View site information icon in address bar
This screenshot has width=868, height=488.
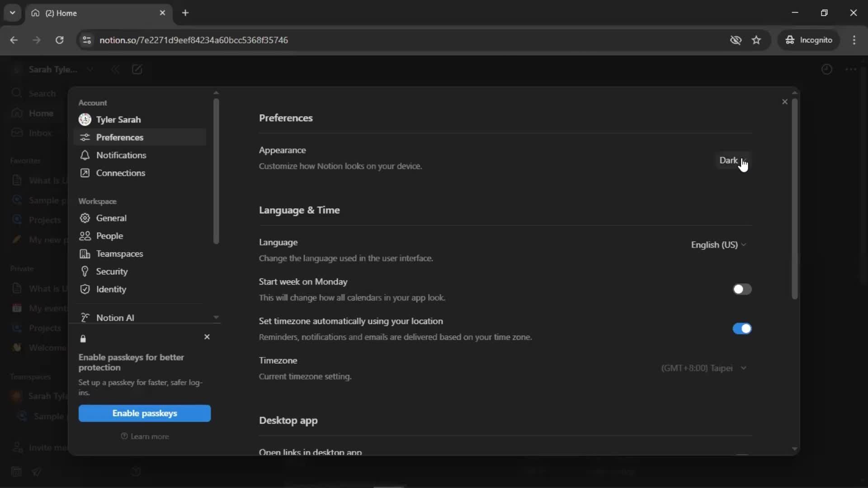(87, 40)
